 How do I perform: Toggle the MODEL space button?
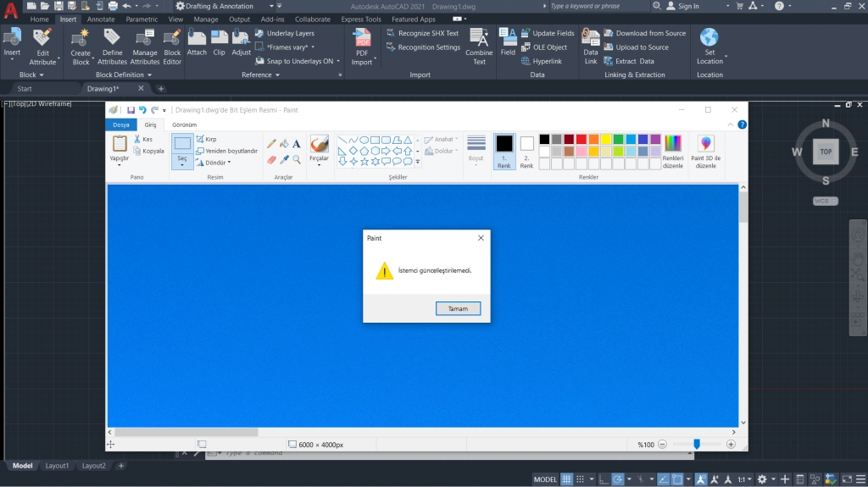545,479
